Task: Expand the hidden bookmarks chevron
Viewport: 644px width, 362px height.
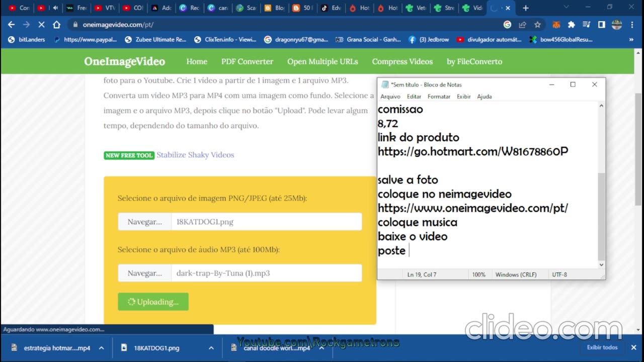Action: point(631,39)
